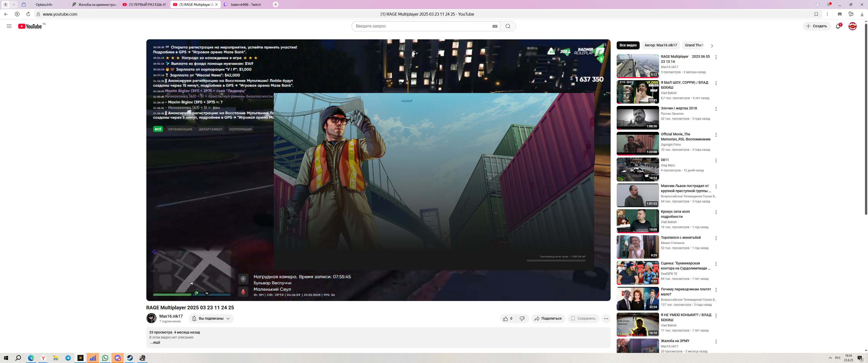Open the on-screen keyboard in search box
868x363 pixels.
495,26
